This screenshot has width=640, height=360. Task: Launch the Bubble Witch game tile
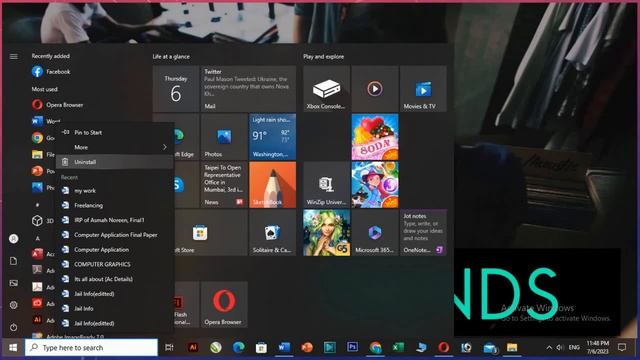tap(375, 184)
